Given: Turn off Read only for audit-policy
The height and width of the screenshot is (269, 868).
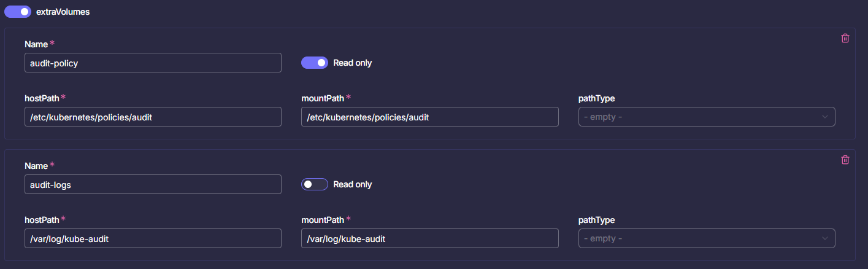Looking at the screenshot, I should [x=315, y=63].
